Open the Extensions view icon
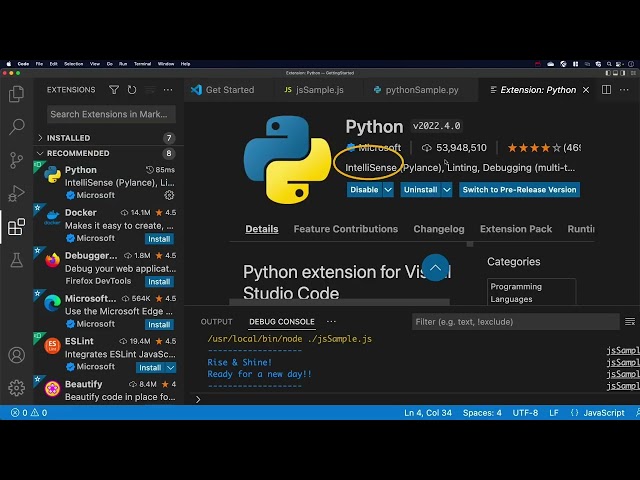 click(x=16, y=227)
